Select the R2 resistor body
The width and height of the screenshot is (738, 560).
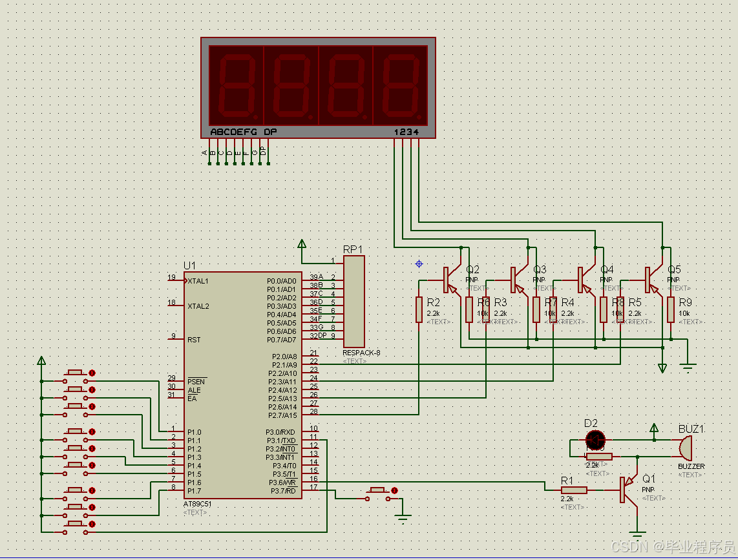(419, 309)
